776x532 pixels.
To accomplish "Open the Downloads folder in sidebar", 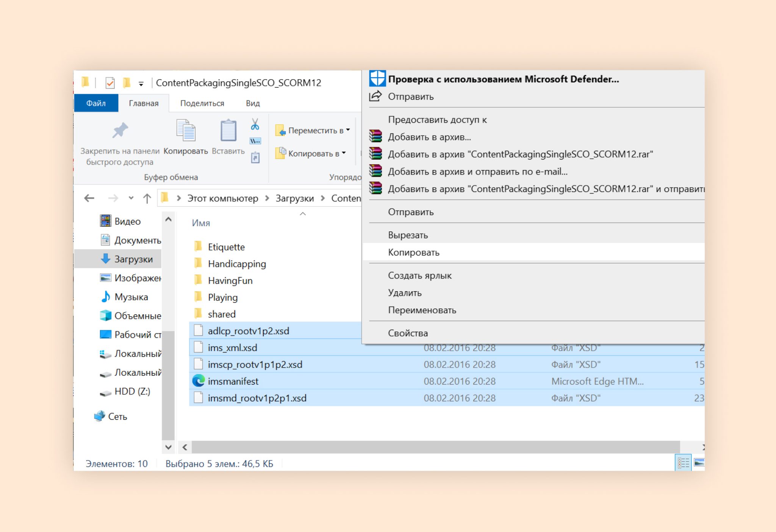I will pos(133,259).
